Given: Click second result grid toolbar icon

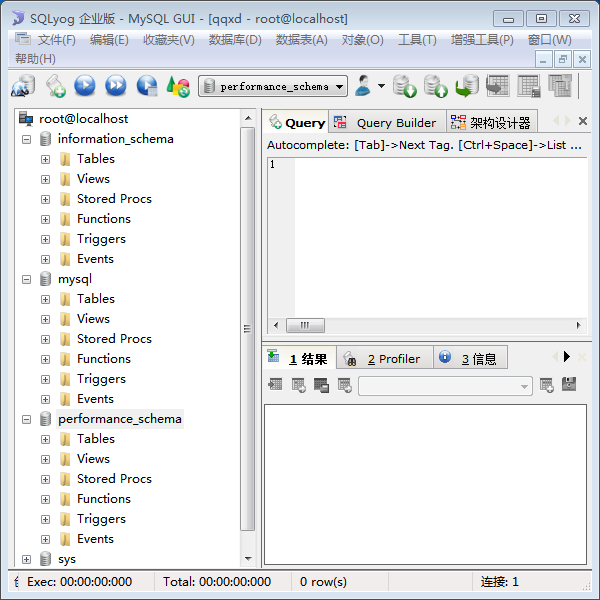Looking at the screenshot, I should pyautogui.click(x=298, y=385).
